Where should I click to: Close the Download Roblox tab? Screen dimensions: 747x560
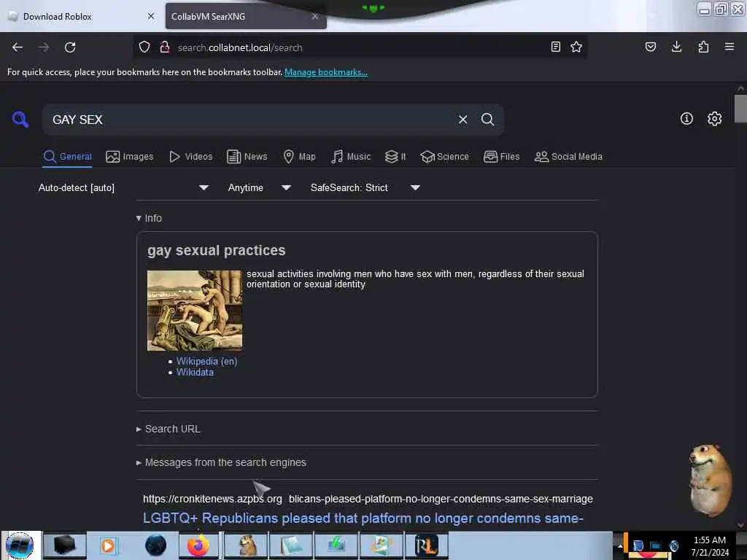coord(151,16)
